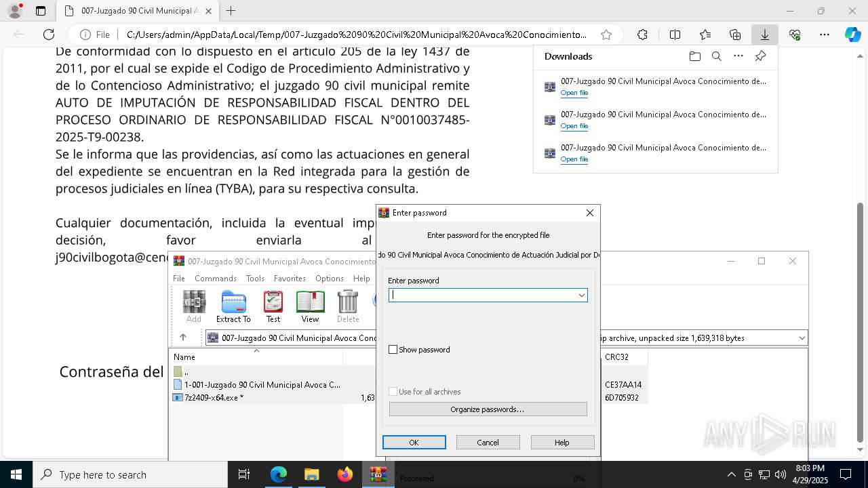This screenshot has width=868, height=488.
Task: Toggle Split screen in Edge
Action: click(675, 35)
